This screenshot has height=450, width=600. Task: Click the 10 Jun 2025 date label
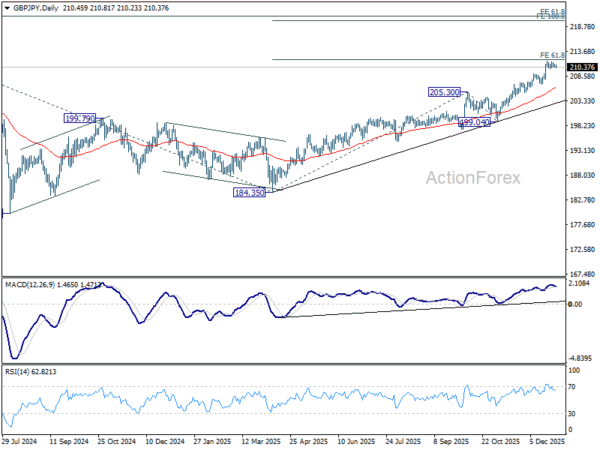point(357,440)
